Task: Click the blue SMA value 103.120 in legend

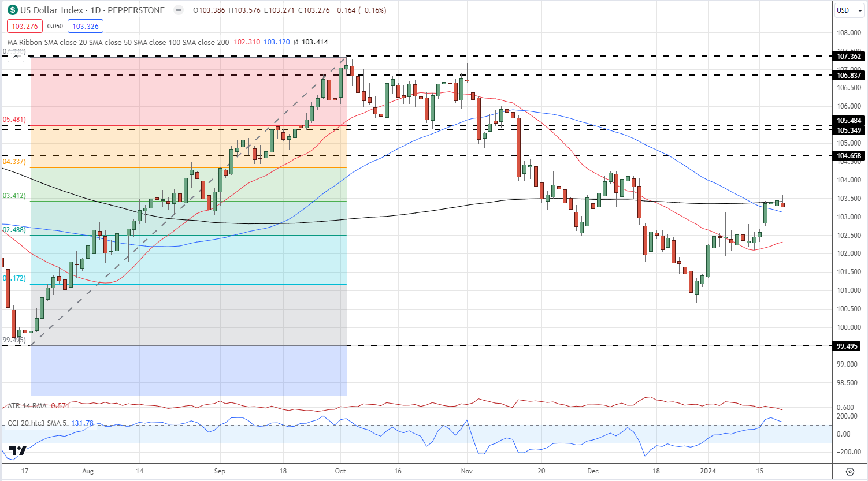Action: point(277,42)
